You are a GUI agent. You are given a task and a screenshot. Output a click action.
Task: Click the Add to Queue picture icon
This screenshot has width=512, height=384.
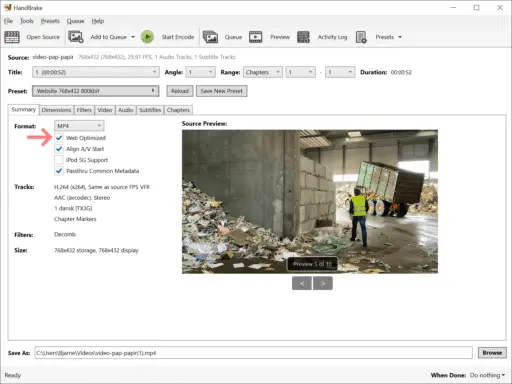coord(76,37)
